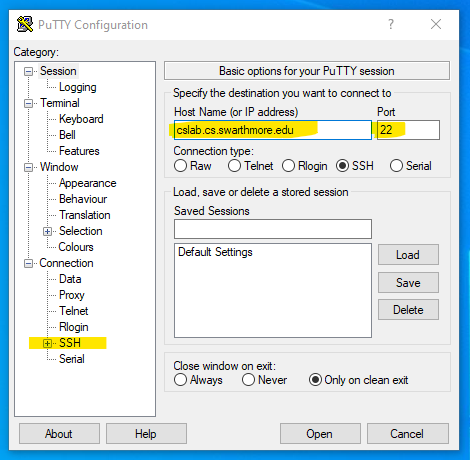Click Open to start the connection
The width and height of the screenshot is (470, 460).
coord(320,434)
